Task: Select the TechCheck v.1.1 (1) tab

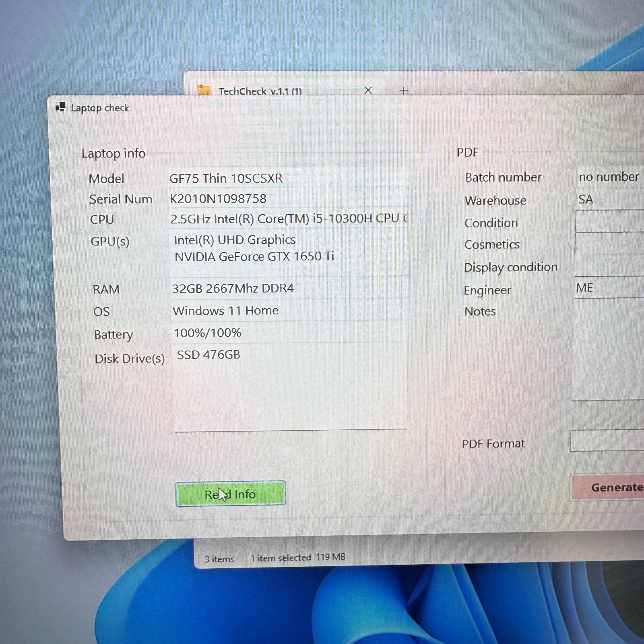Action: [x=285, y=88]
